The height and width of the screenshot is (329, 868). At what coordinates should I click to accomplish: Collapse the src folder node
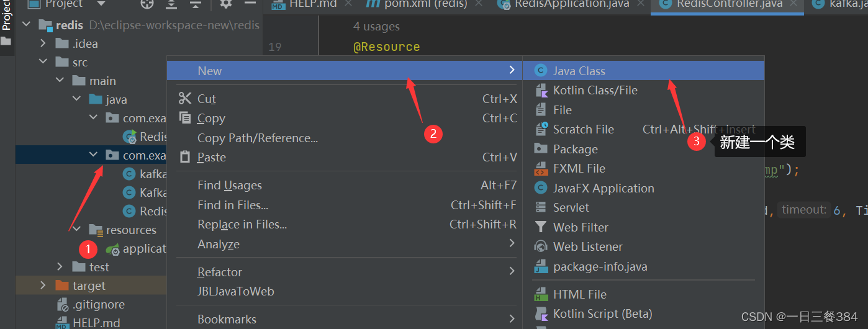tap(43, 62)
